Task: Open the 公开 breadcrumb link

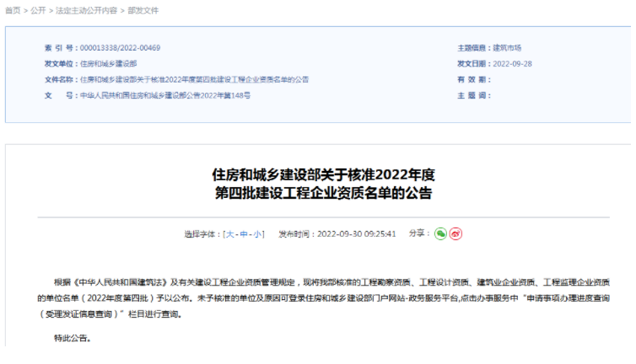Action: (x=38, y=11)
